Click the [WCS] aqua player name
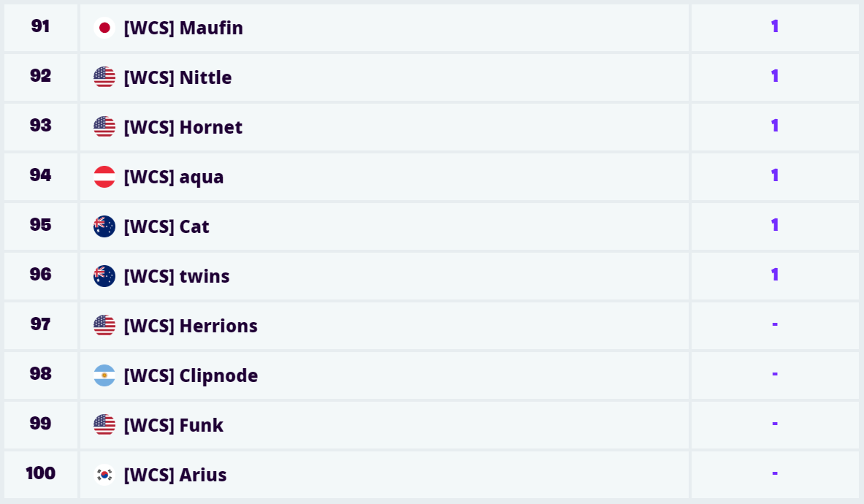 (x=174, y=177)
